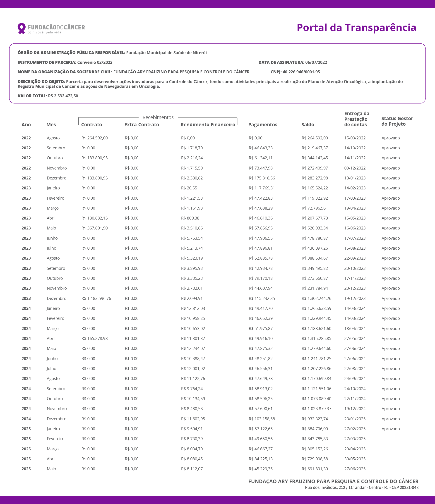Click financial yield R$ 2.380,62
Image resolution: width=435 pixels, height=504 pixels.
click(x=192, y=178)
